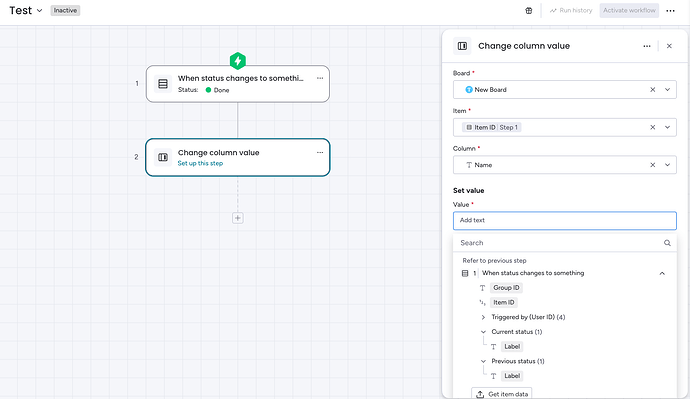The image size is (690, 399).
Task: Expand the Item dropdown
Action: (x=667, y=128)
